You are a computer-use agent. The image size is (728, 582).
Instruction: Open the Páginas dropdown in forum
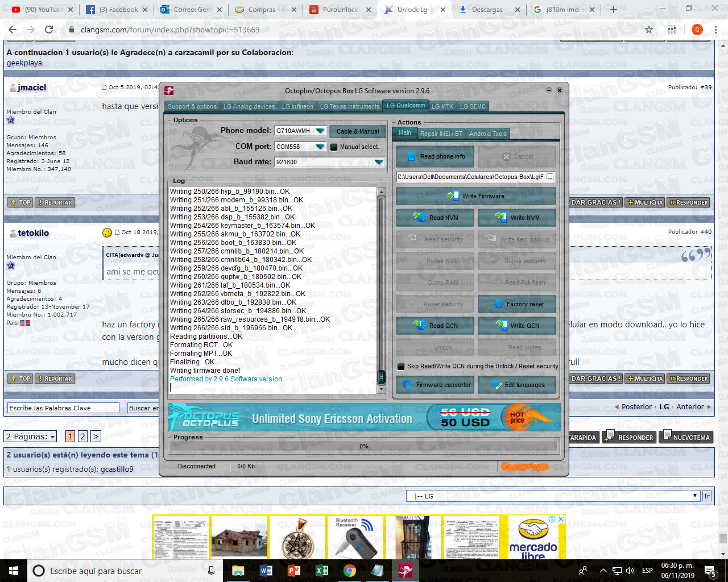(x=31, y=436)
